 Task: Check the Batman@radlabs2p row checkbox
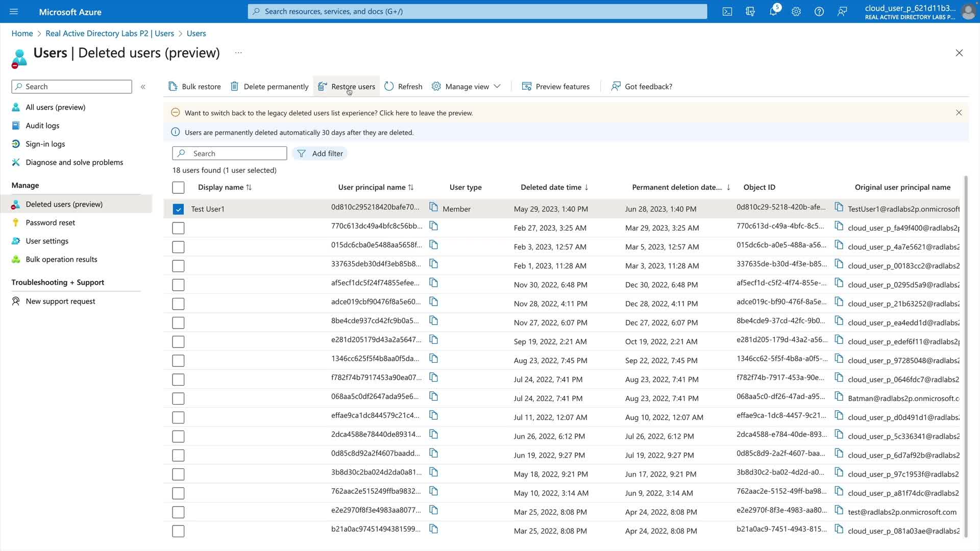point(178,398)
